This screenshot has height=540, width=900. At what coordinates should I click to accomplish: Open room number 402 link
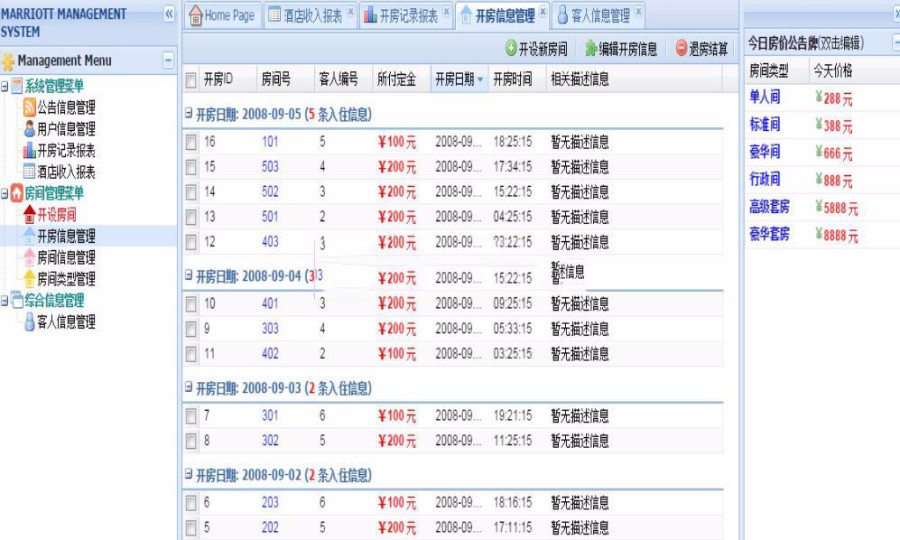(270, 353)
